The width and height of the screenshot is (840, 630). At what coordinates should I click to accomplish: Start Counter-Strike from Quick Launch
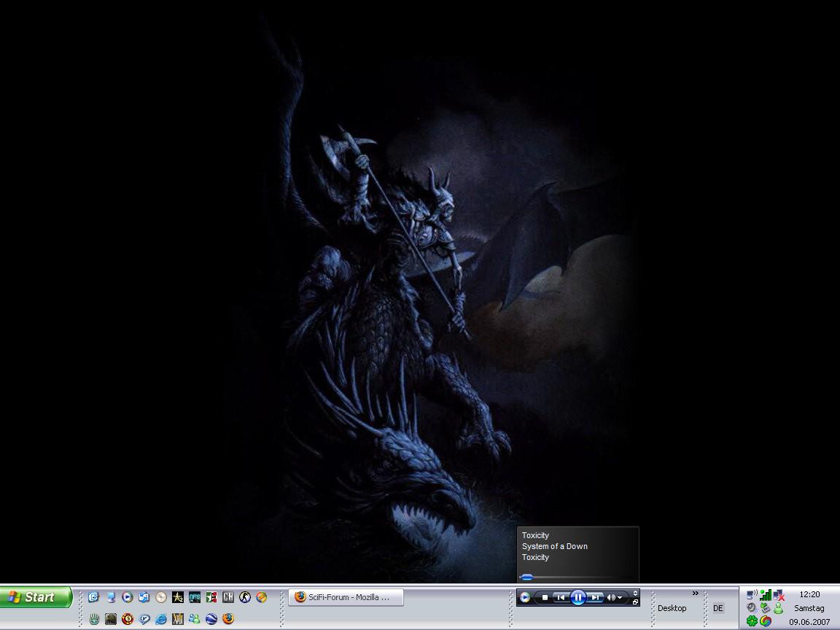[244, 597]
